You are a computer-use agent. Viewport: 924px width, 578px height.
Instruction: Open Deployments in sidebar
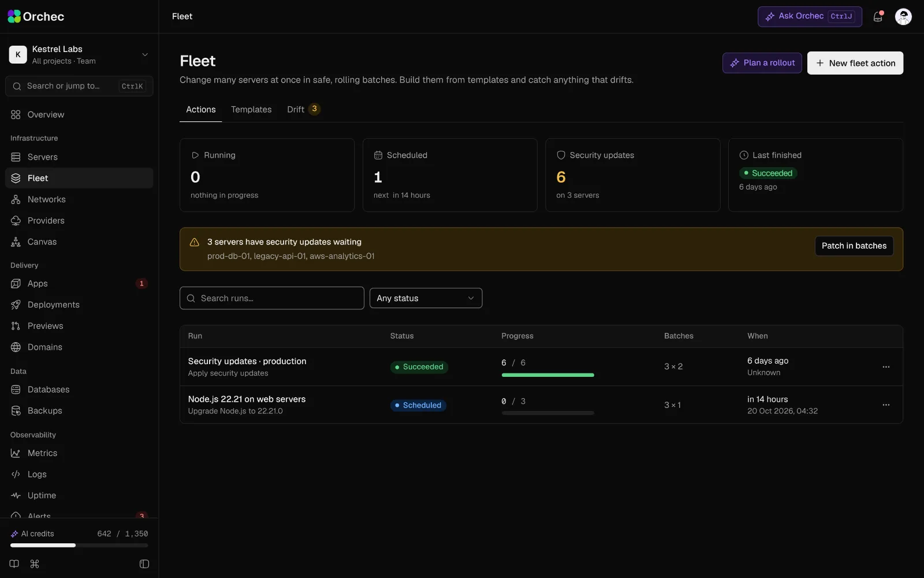click(x=79, y=305)
